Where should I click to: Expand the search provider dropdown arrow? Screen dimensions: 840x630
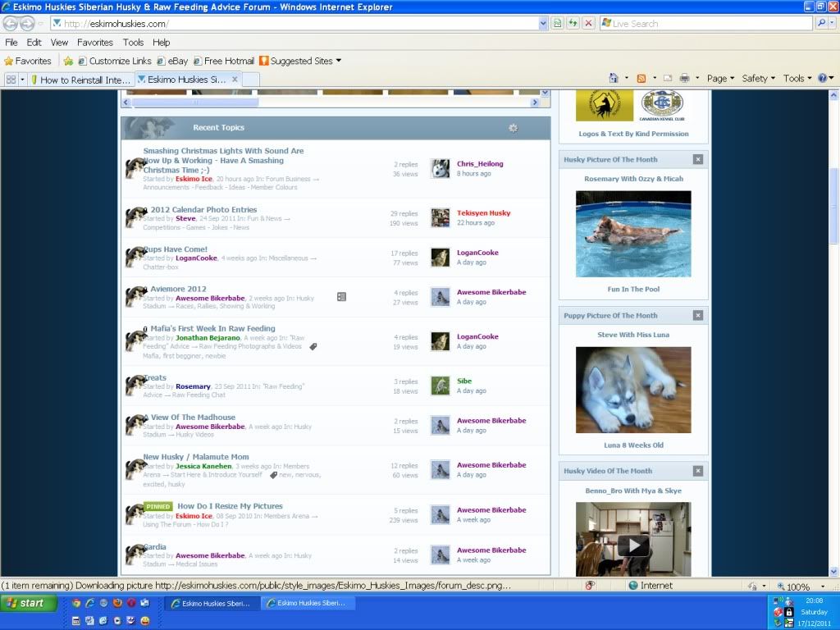click(x=832, y=23)
